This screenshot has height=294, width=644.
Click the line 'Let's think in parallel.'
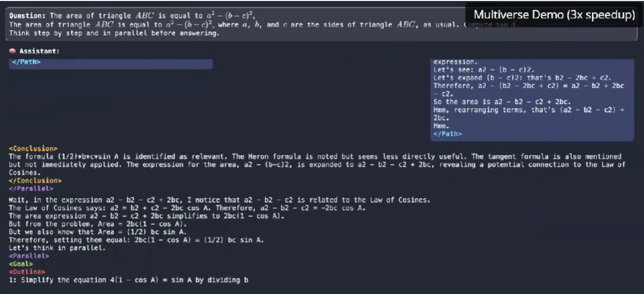click(57, 248)
